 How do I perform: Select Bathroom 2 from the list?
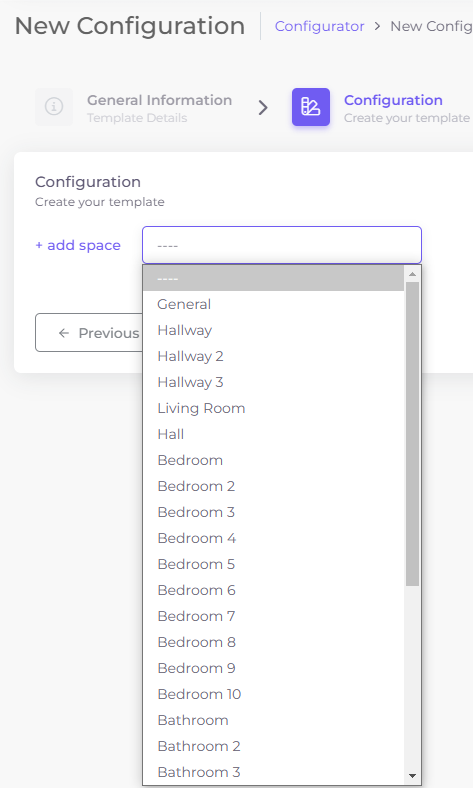click(273, 746)
